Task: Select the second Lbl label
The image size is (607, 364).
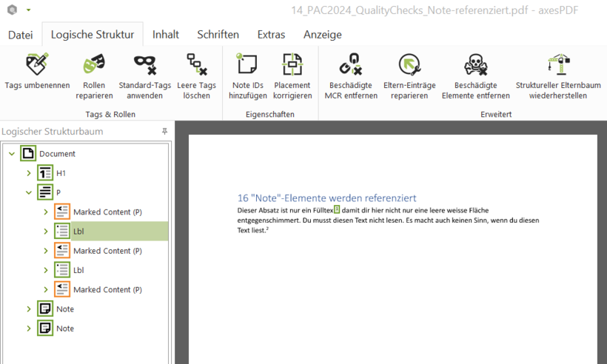Action: pos(78,270)
